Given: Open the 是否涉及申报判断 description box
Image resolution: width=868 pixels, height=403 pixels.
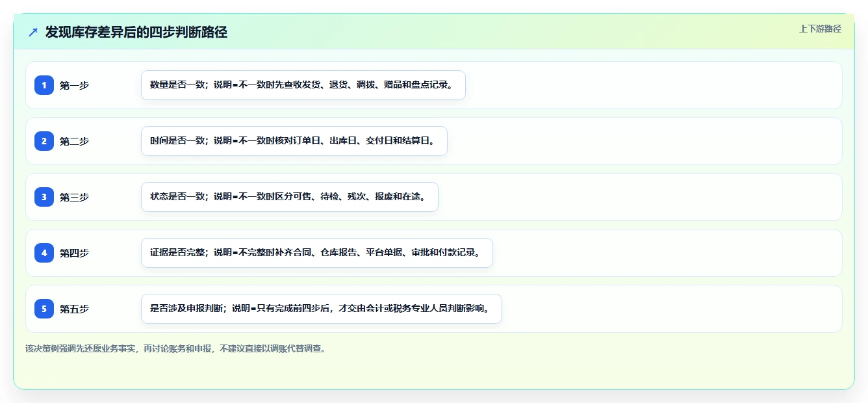Looking at the screenshot, I should tap(322, 309).
